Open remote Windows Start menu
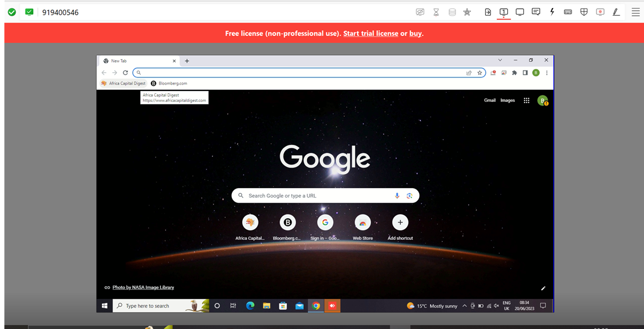Screen dimensions: 644x329 104,306
